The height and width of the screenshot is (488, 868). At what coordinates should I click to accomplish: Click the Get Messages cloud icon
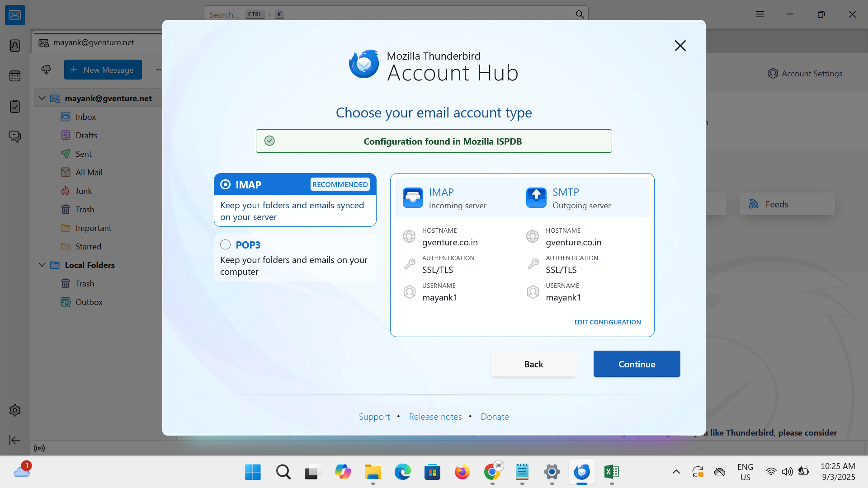point(46,70)
